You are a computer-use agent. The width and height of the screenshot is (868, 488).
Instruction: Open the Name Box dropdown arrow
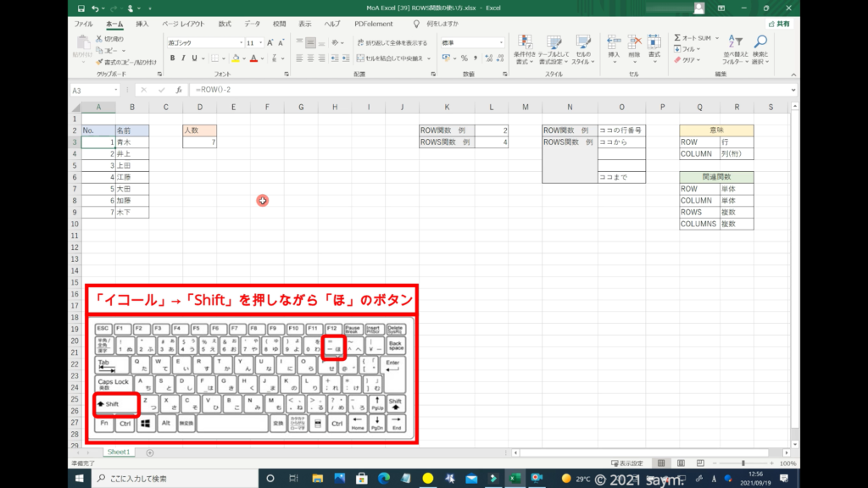click(x=115, y=90)
